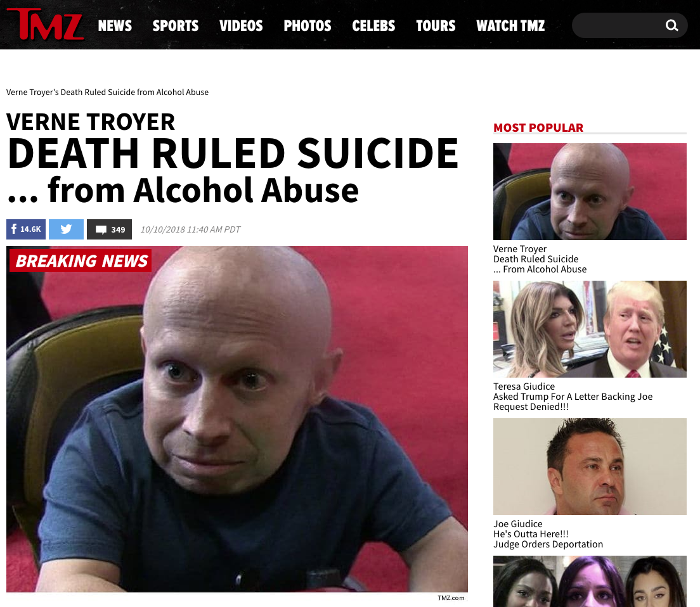Open the Celebs menu
700x607 pixels.
point(373,26)
